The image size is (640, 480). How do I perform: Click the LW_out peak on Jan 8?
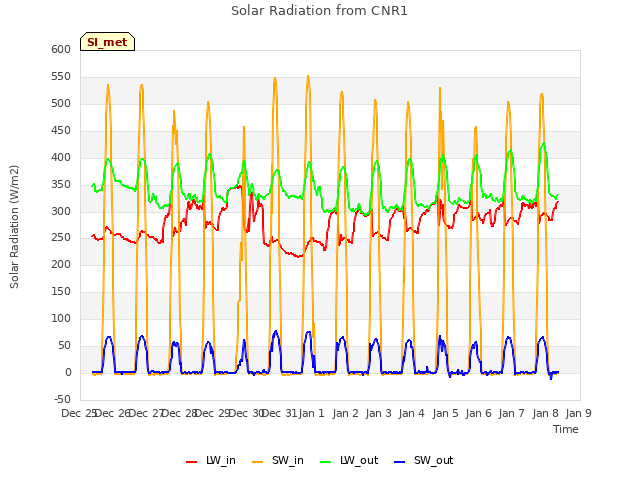click(544, 143)
